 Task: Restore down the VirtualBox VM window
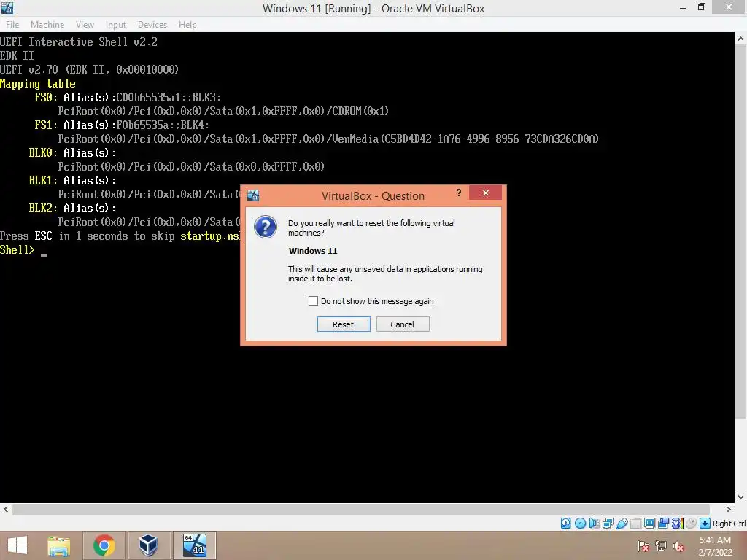[702, 7]
